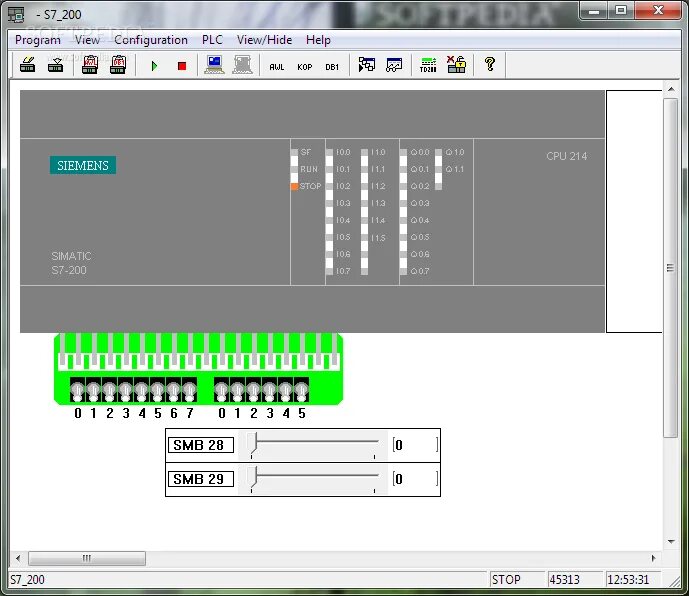The image size is (689, 596).
Task: Show the KOP ladder view
Action: pyautogui.click(x=305, y=67)
